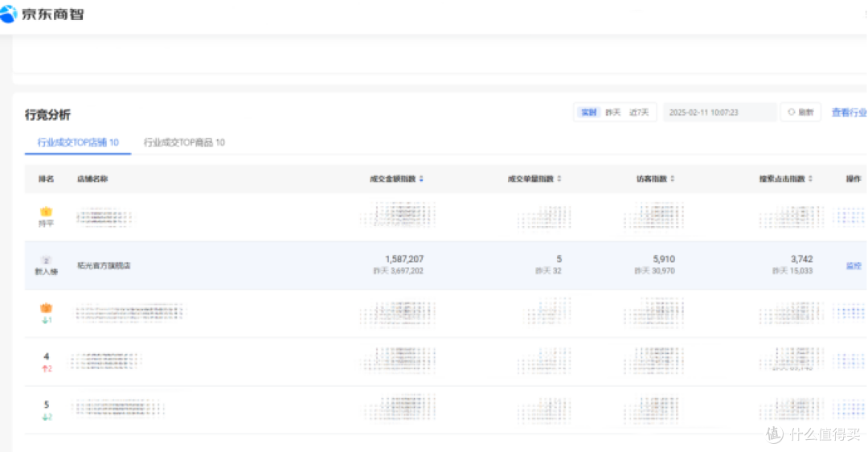Select the 实时 time range
This screenshot has height=452, width=868.
tap(588, 113)
